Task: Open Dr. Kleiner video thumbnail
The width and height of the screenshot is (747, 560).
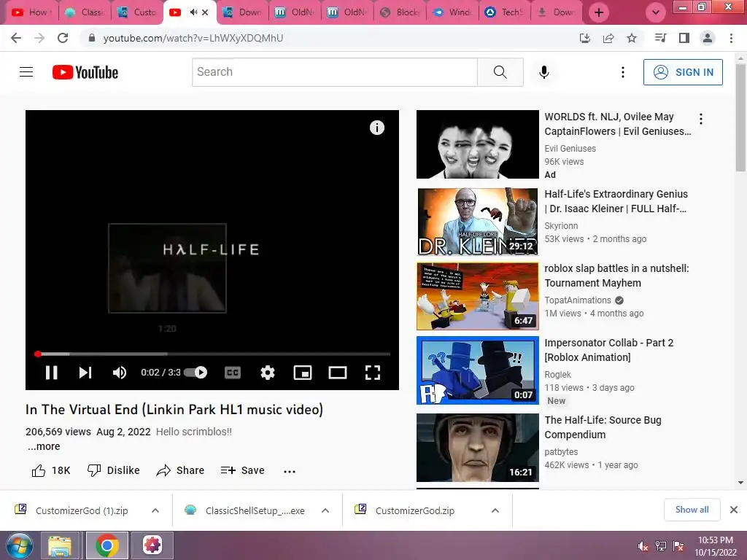Action: (477, 222)
